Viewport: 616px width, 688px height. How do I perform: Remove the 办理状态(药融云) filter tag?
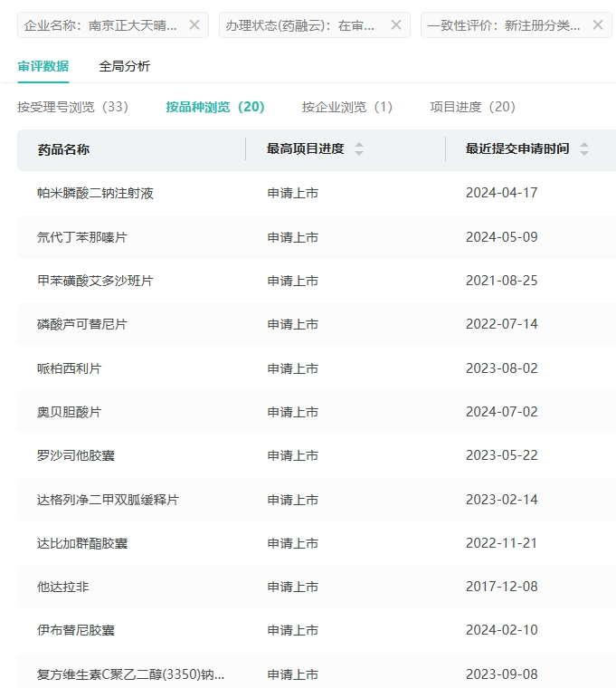pyautogui.click(x=395, y=25)
